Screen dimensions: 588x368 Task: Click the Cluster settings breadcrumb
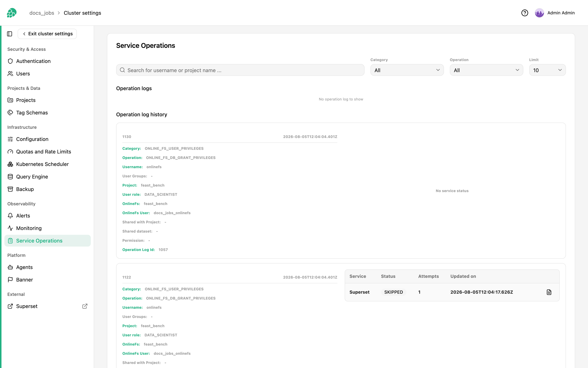82,13
